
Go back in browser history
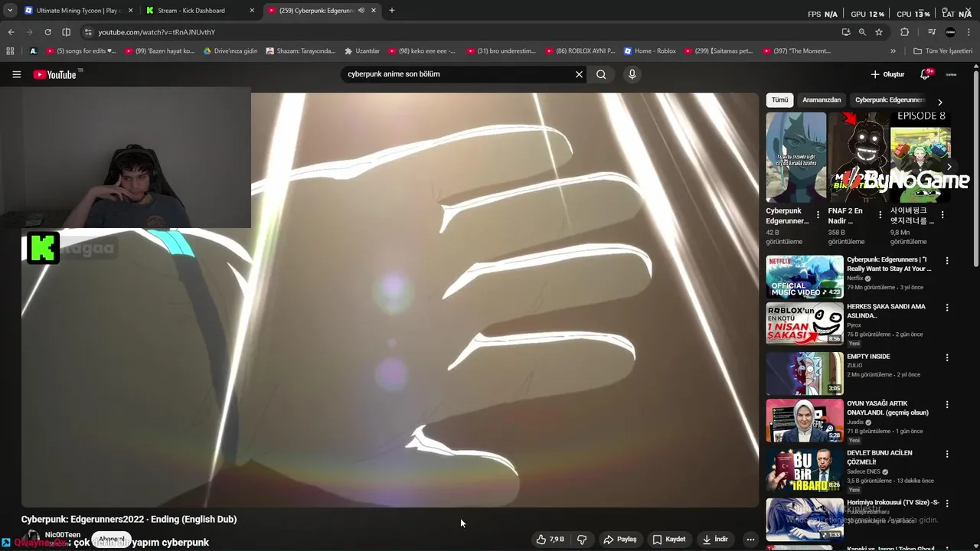pyautogui.click(x=11, y=32)
